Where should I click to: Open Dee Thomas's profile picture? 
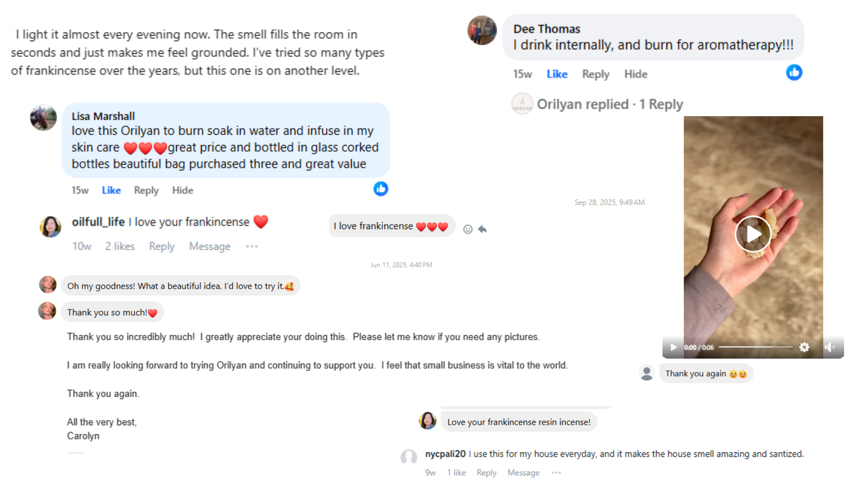pos(482,30)
